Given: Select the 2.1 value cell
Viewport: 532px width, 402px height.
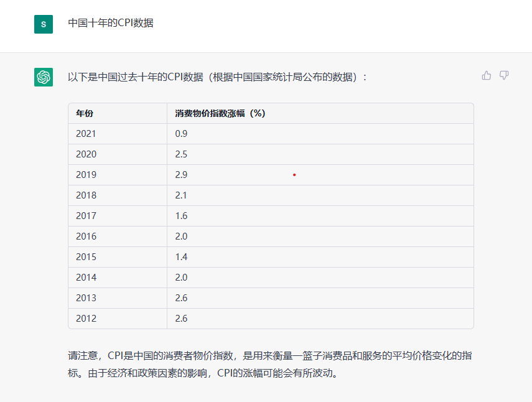Looking at the screenshot, I should click(320, 195).
